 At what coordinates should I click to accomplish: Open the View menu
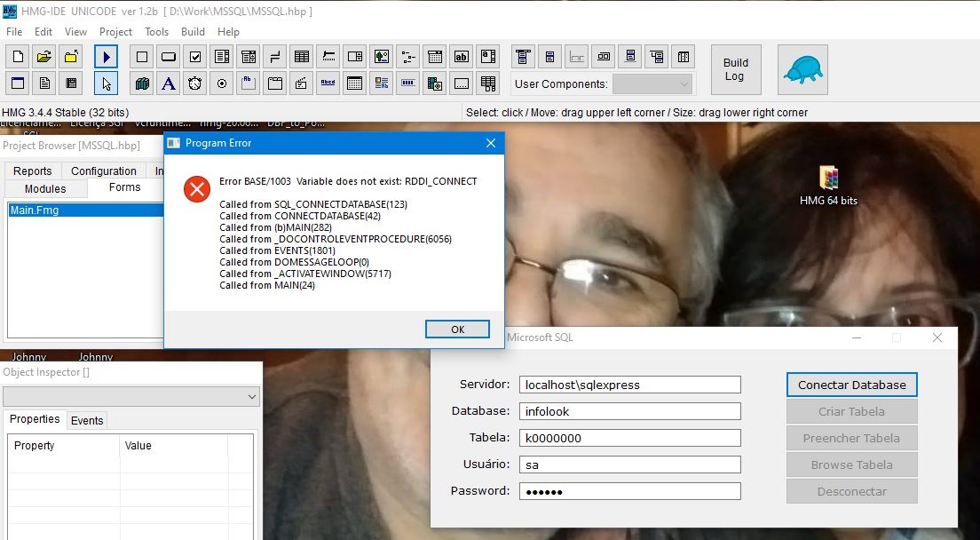(x=75, y=32)
